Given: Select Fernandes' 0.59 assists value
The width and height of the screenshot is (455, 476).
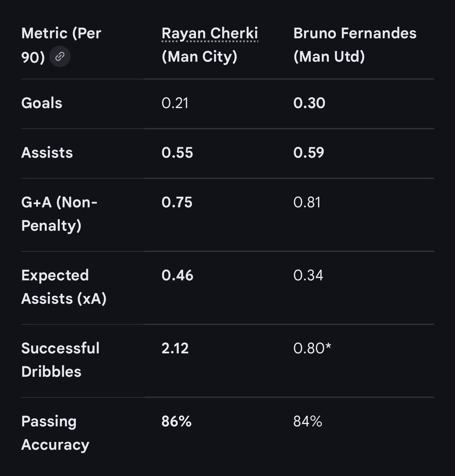Looking at the screenshot, I should (309, 153).
